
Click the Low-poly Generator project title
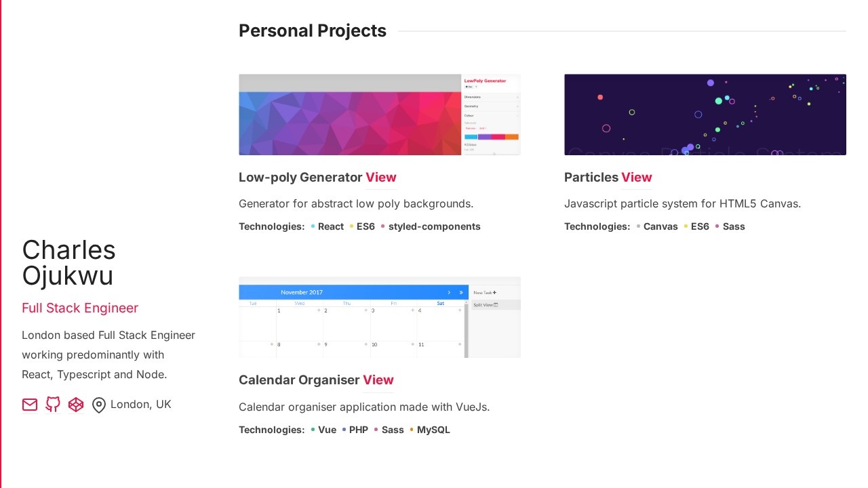point(300,178)
